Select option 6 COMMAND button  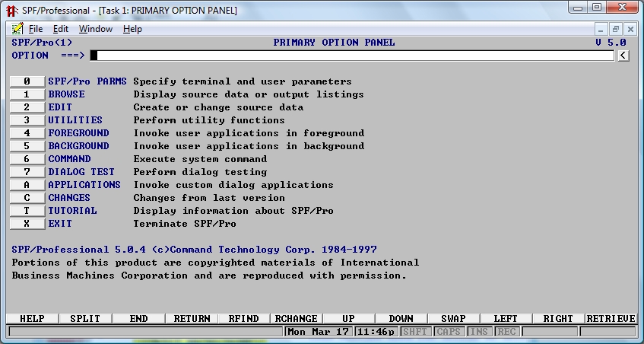click(x=27, y=159)
